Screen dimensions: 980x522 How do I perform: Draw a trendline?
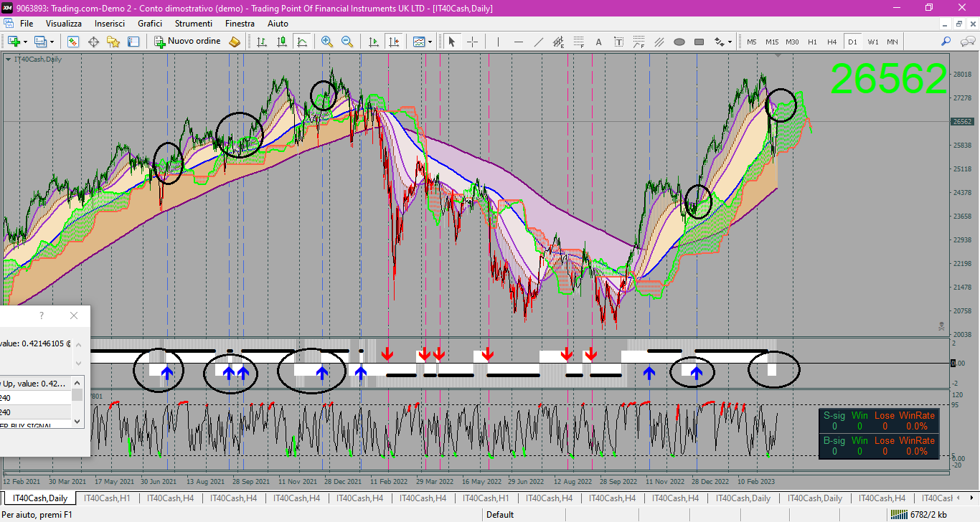(x=539, y=42)
